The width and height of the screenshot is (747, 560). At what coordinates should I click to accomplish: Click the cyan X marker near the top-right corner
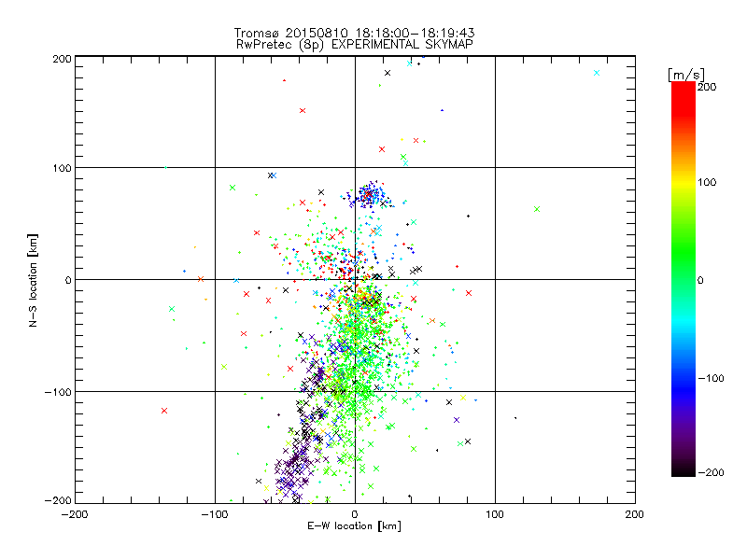point(597,73)
